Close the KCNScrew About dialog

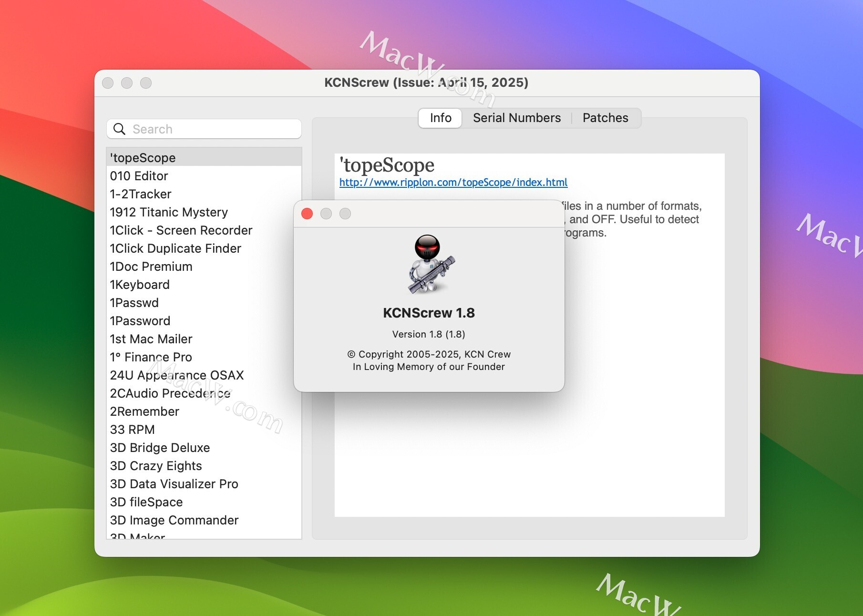(307, 214)
